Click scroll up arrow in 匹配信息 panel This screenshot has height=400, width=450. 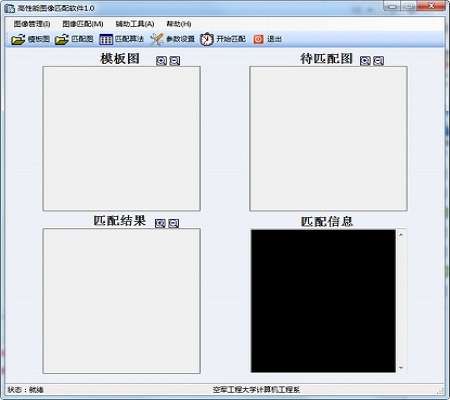[x=401, y=235]
